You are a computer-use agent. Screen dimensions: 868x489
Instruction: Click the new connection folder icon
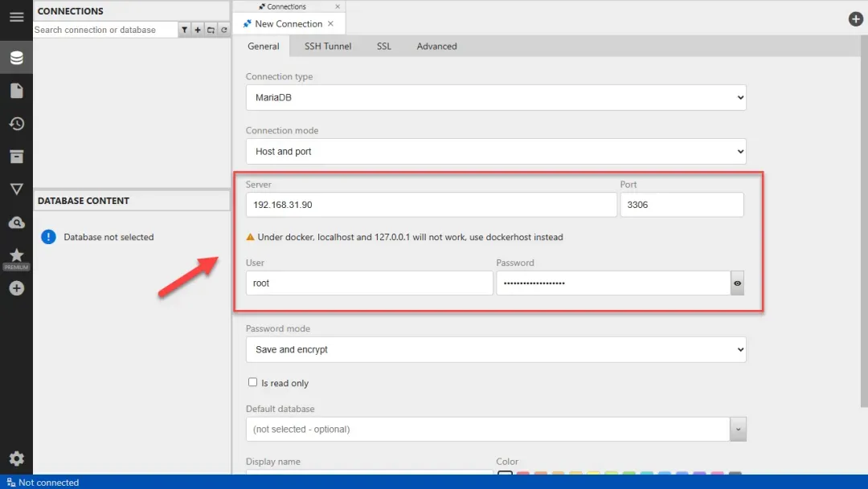click(211, 30)
